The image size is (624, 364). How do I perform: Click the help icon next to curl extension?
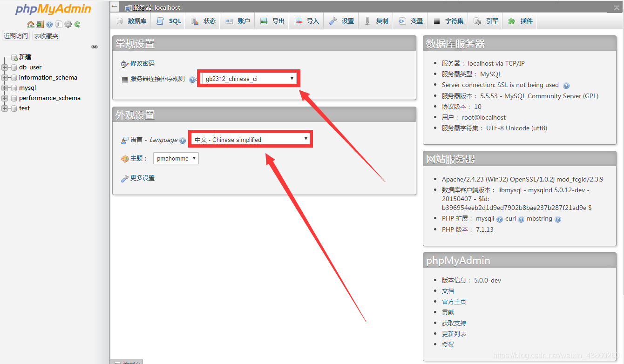[x=521, y=219]
